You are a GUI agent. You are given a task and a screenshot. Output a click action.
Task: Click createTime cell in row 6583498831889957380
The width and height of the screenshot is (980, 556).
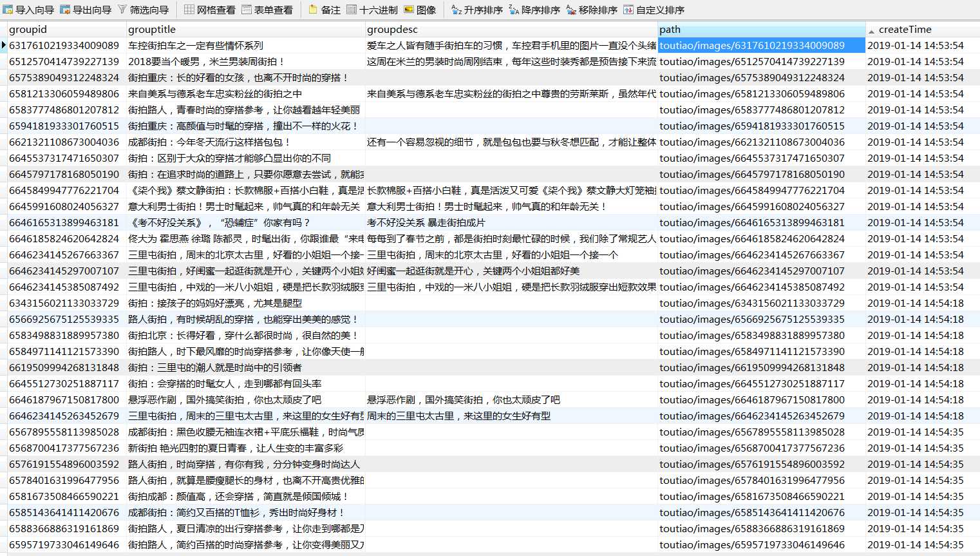tap(922, 335)
